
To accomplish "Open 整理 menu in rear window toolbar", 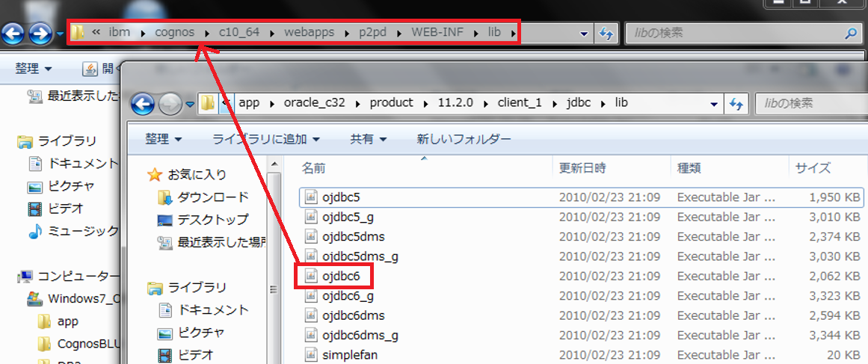I will click(34, 69).
